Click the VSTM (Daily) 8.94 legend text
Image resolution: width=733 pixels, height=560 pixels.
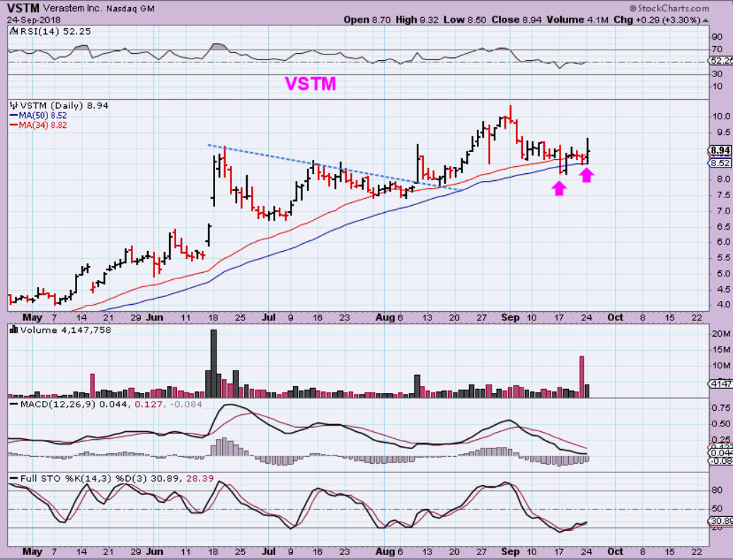pyautogui.click(x=64, y=106)
